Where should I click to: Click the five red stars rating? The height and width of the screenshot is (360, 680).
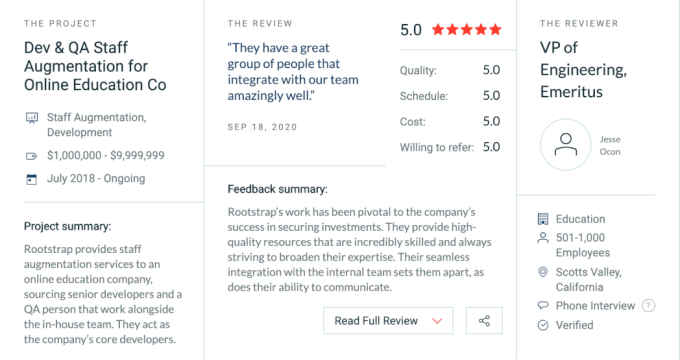(x=467, y=29)
